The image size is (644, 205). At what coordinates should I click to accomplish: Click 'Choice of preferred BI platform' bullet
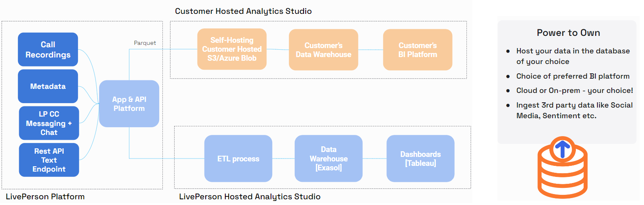point(568,76)
